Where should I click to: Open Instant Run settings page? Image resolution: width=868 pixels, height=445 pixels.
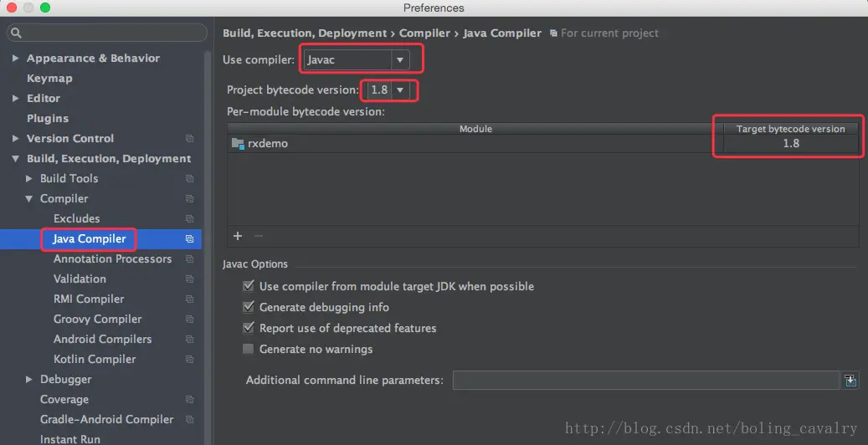click(69, 439)
